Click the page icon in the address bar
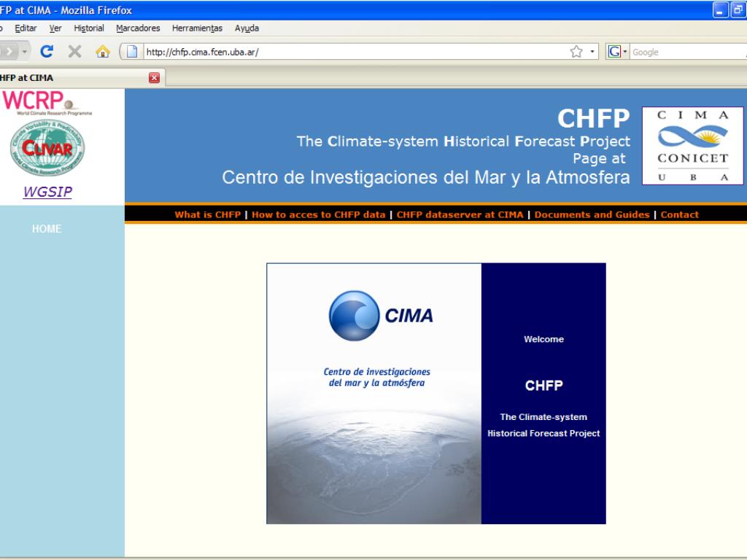Viewport: 747px width, 560px height. coord(132,52)
